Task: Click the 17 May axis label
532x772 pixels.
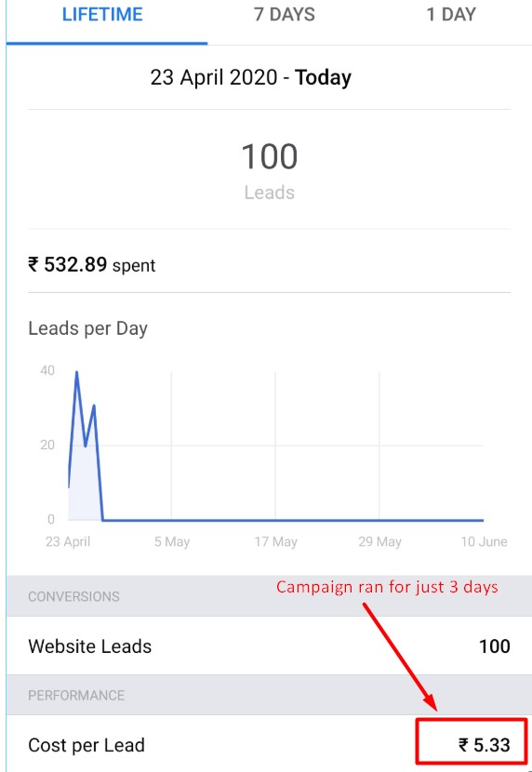Action: tap(275, 541)
